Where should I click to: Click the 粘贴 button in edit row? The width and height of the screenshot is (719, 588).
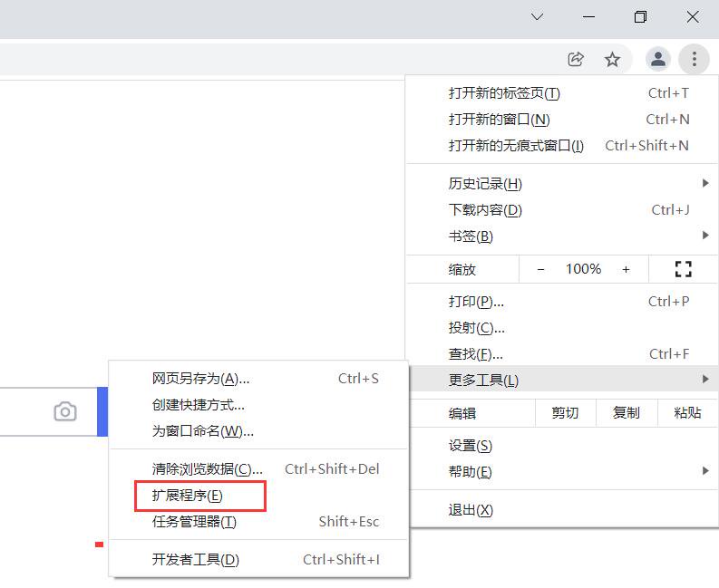click(687, 413)
